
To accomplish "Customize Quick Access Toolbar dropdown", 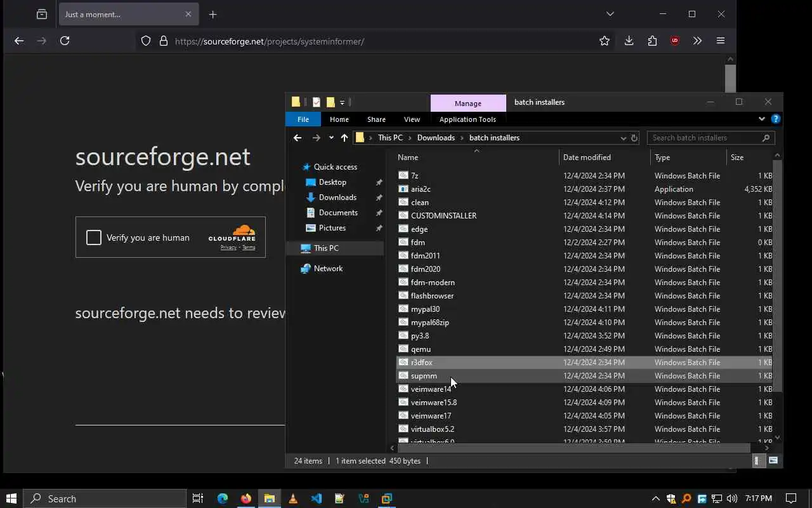I will pyautogui.click(x=342, y=102).
